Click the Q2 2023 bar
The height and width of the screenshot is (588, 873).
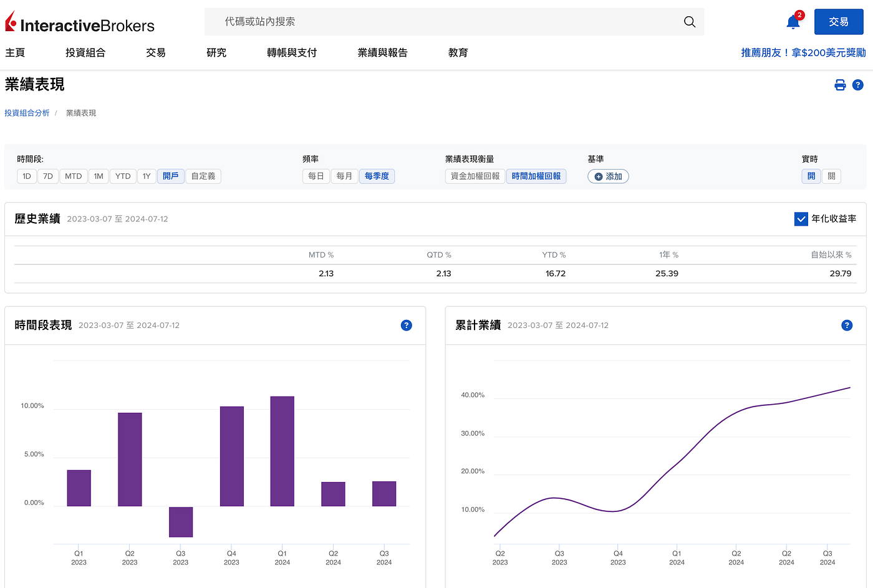[x=130, y=459]
